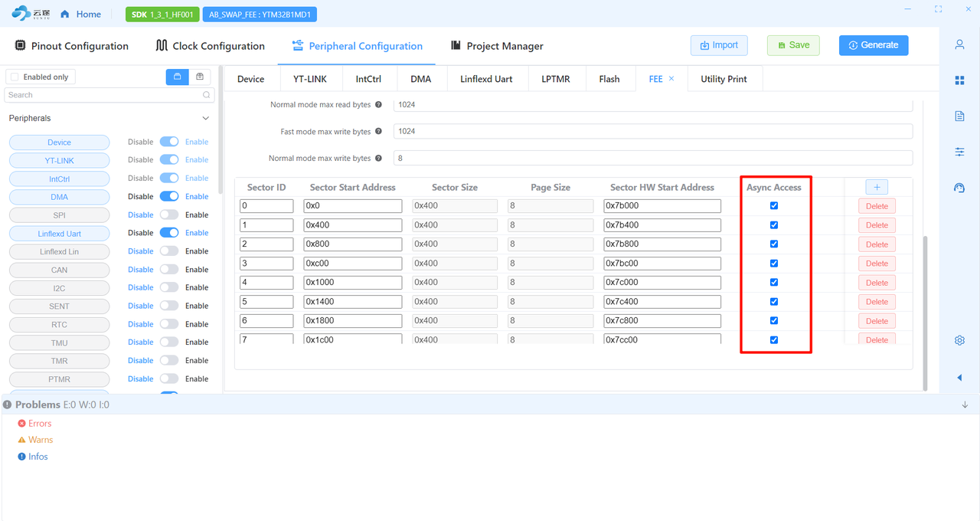Screen dimensions: 980x521
Task: Switch to Clock Configuration tab
Action: pos(211,46)
